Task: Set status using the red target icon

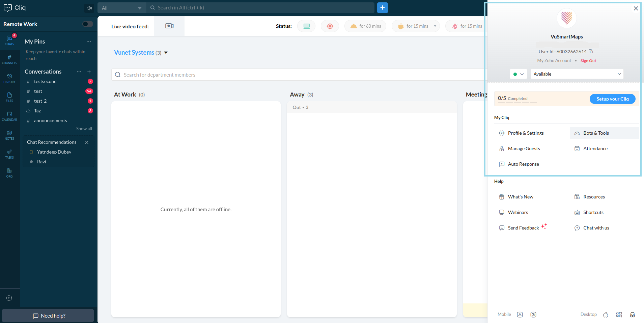Action: tap(330, 26)
